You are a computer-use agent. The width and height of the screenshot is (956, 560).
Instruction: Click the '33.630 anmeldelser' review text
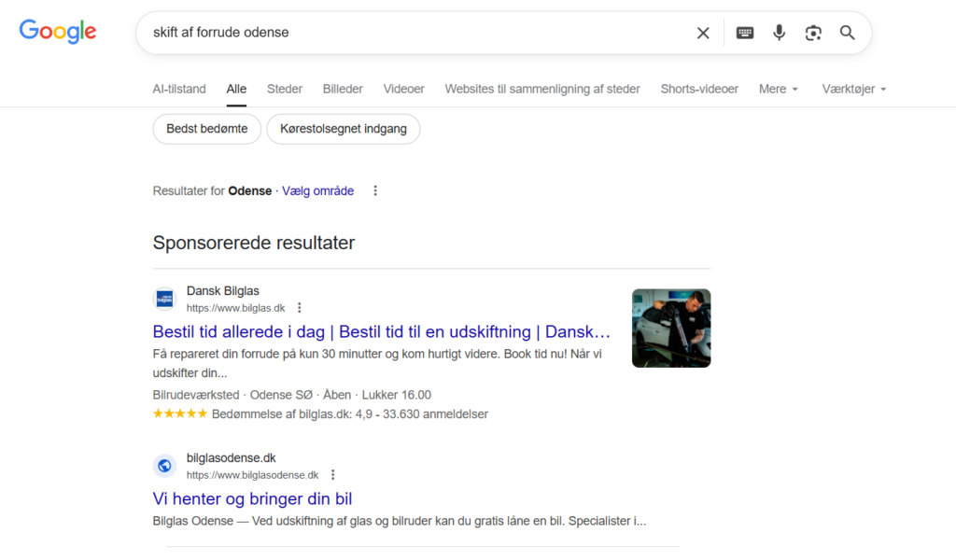pos(435,414)
